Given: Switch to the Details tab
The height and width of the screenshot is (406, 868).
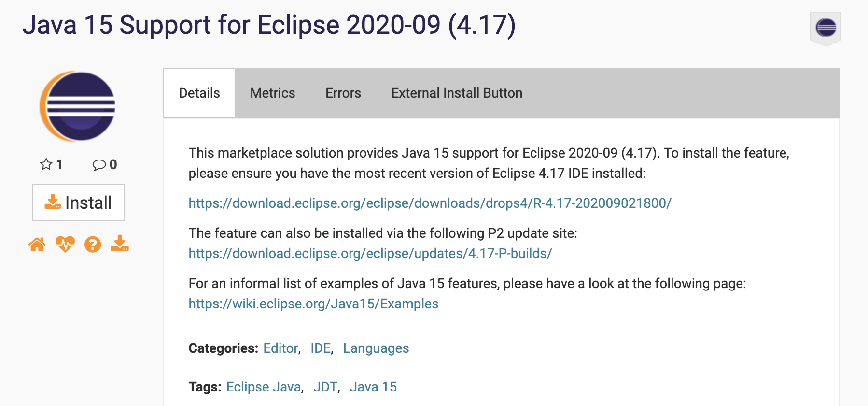Looking at the screenshot, I should point(198,93).
